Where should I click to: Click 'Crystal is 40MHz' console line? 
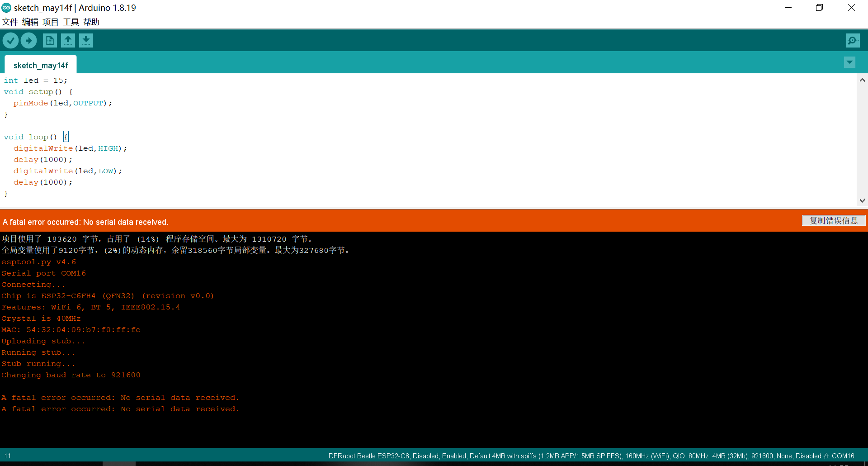tap(41, 319)
